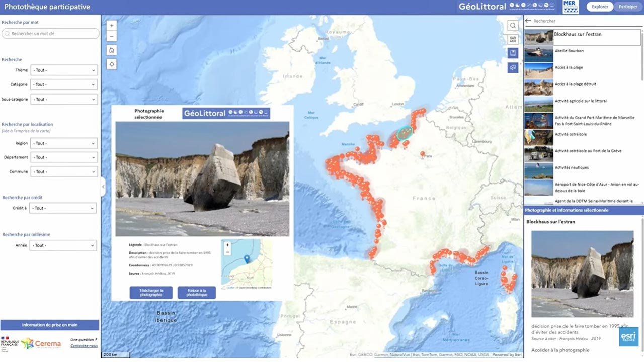Click Retour à la photothèque button
Image resolution: width=644 pixels, height=362 pixels.
point(197,293)
